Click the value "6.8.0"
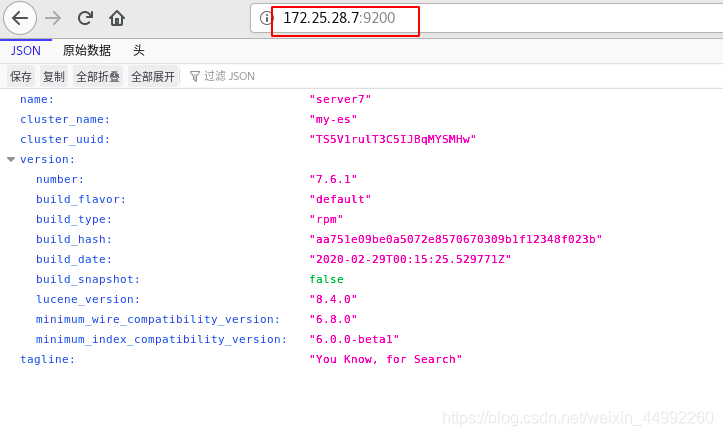 point(333,319)
